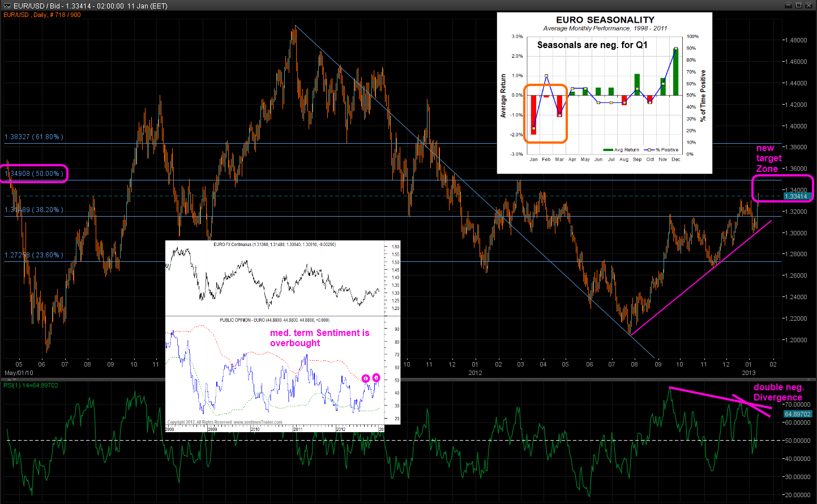This screenshot has width=817, height=504.
Task: Click the '% Positive' legend entry
Action: pos(662,150)
